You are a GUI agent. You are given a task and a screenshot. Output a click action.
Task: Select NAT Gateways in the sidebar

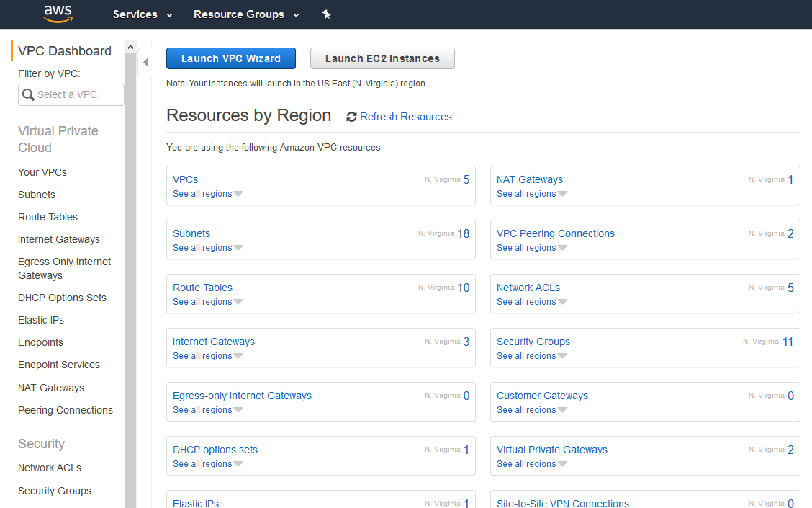click(50, 388)
